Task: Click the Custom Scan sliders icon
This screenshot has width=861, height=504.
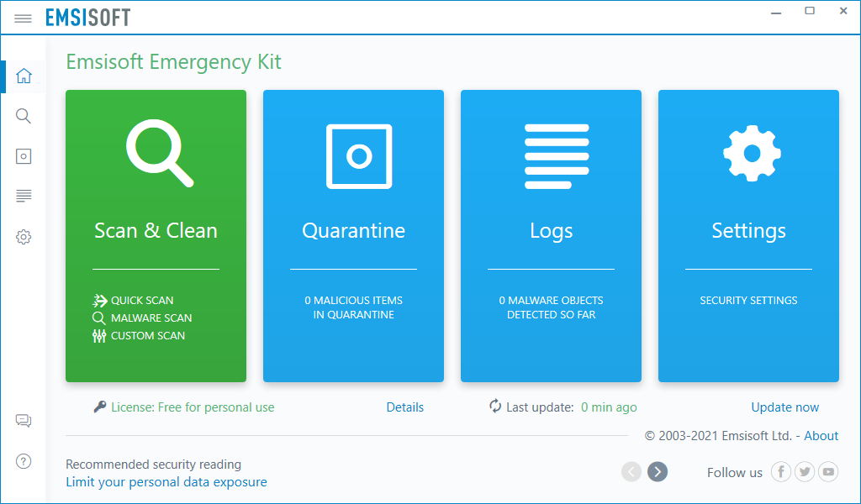Action: pyautogui.click(x=99, y=336)
